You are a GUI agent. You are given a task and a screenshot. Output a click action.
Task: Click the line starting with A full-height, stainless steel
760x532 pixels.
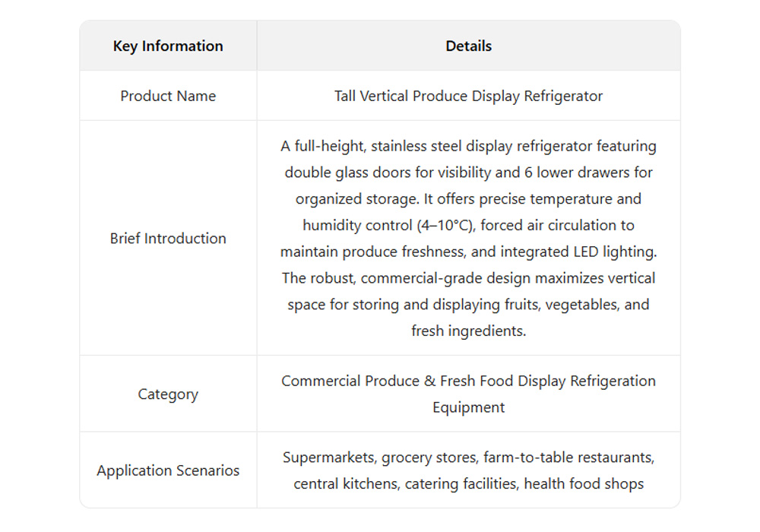point(468,146)
